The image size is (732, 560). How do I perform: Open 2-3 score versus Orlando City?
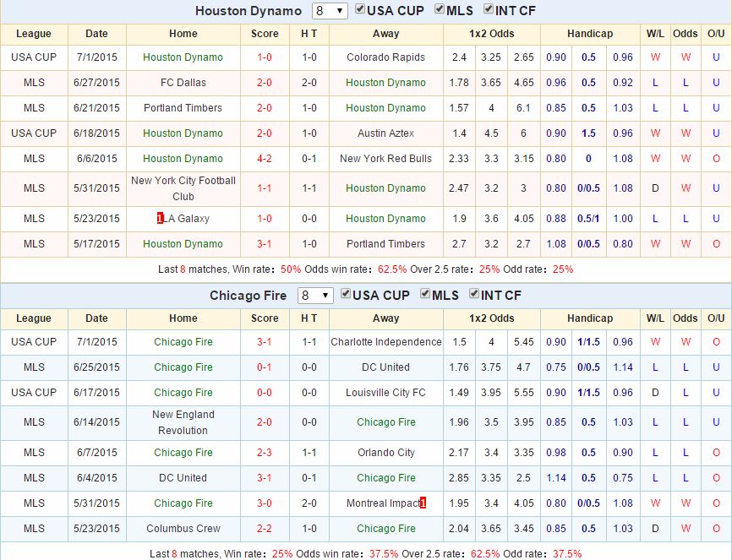pyautogui.click(x=265, y=453)
